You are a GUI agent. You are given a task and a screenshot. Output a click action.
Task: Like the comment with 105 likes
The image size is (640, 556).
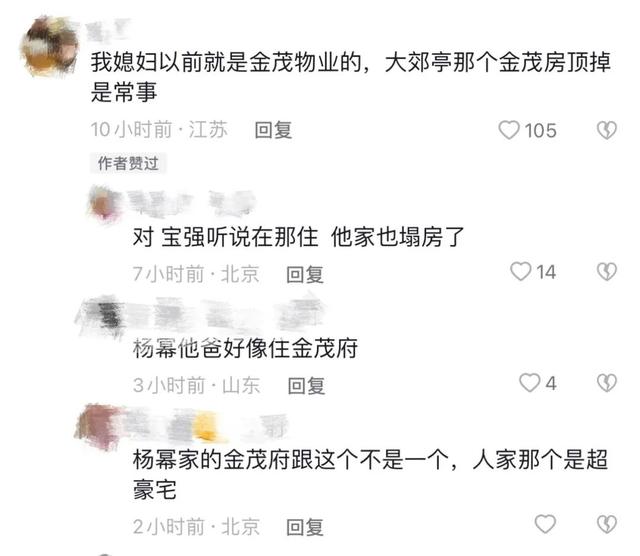[509, 130]
